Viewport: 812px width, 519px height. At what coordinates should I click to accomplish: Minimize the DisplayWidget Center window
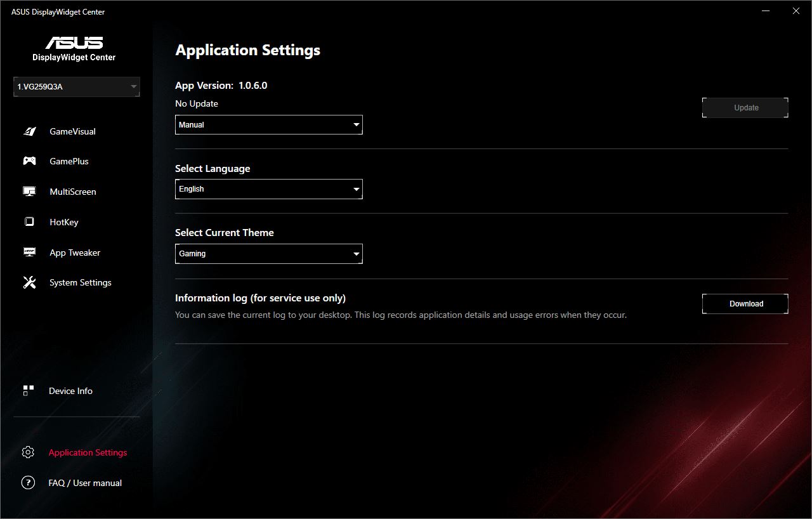point(766,11)
